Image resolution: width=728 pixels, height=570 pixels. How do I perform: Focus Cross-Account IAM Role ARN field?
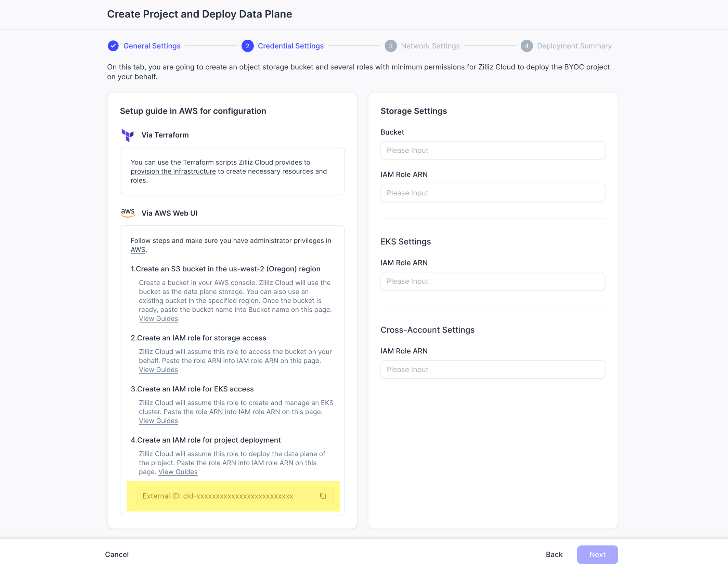[493, 370]
